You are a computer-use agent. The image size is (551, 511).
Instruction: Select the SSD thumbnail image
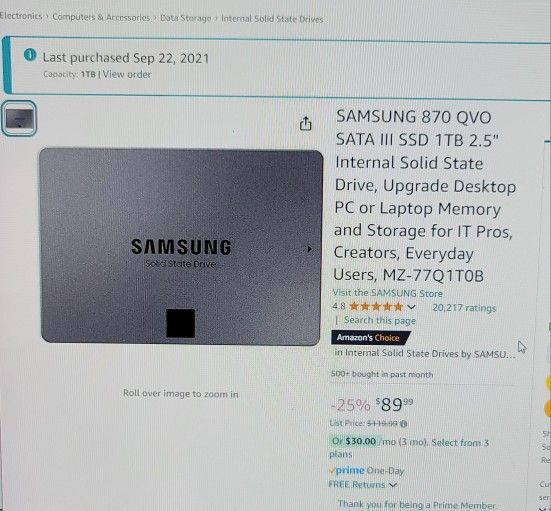19,118
